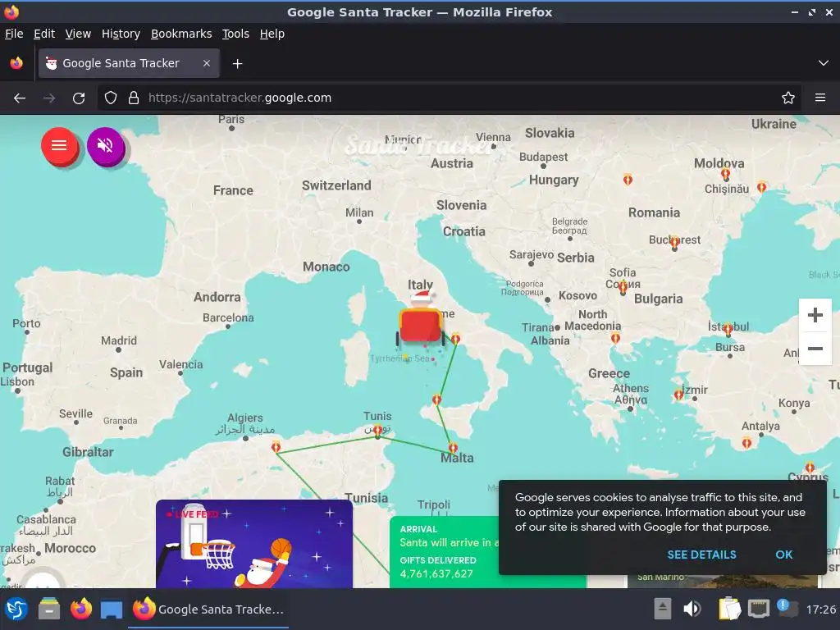Open the Edit menu
This screenshot has width=840, height=630.
[44, 34]
